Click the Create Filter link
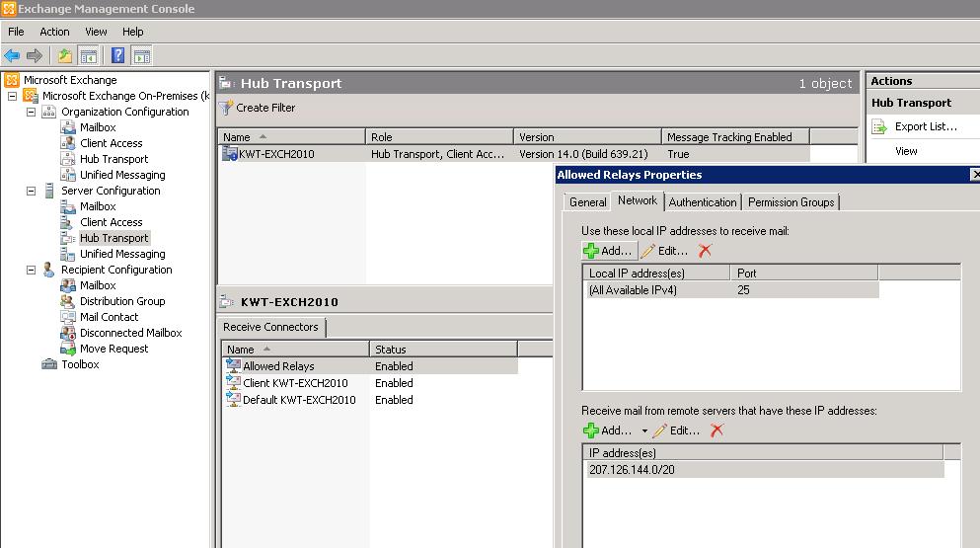The width and height of the screenshot is (980, 548). 265,108
